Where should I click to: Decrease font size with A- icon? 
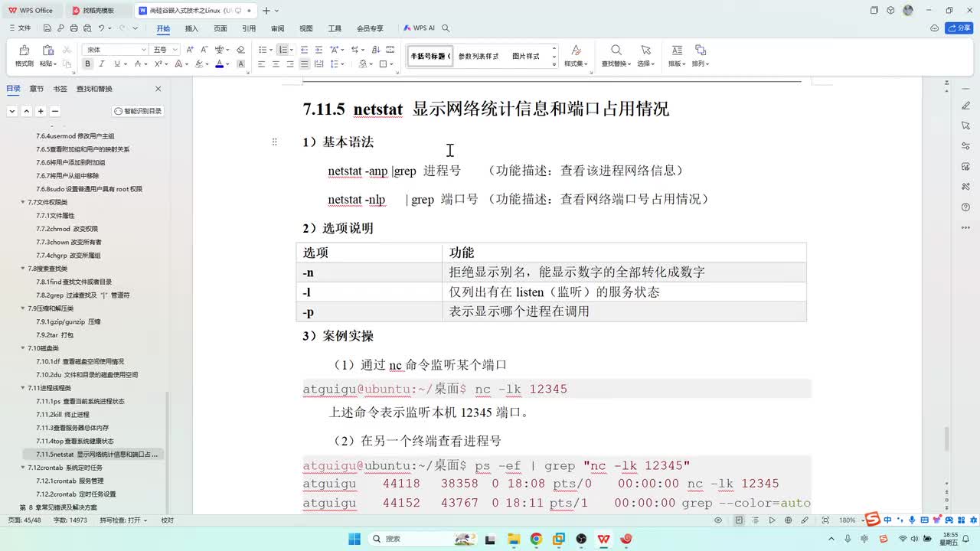coord(204,50)
